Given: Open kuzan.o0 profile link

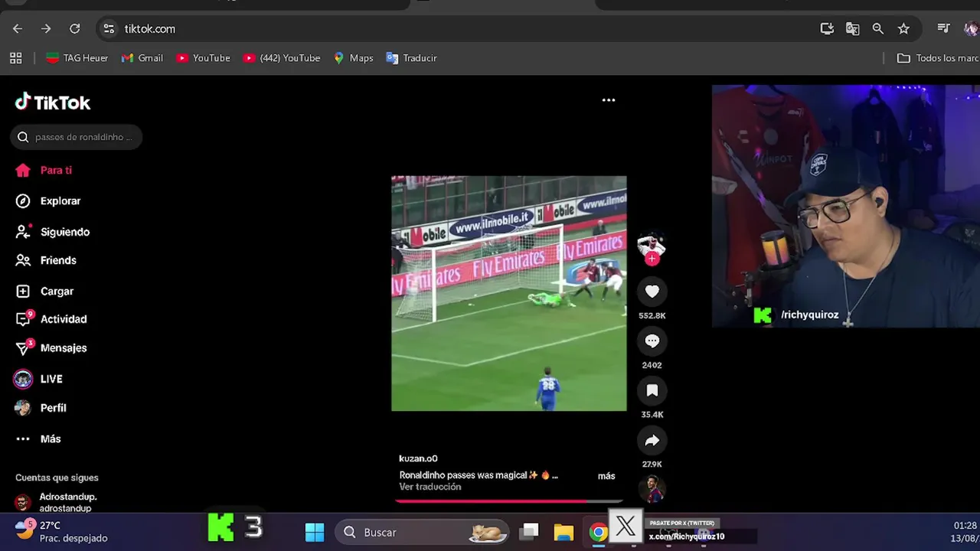Looking at the screenshot, I should [418, 458].
